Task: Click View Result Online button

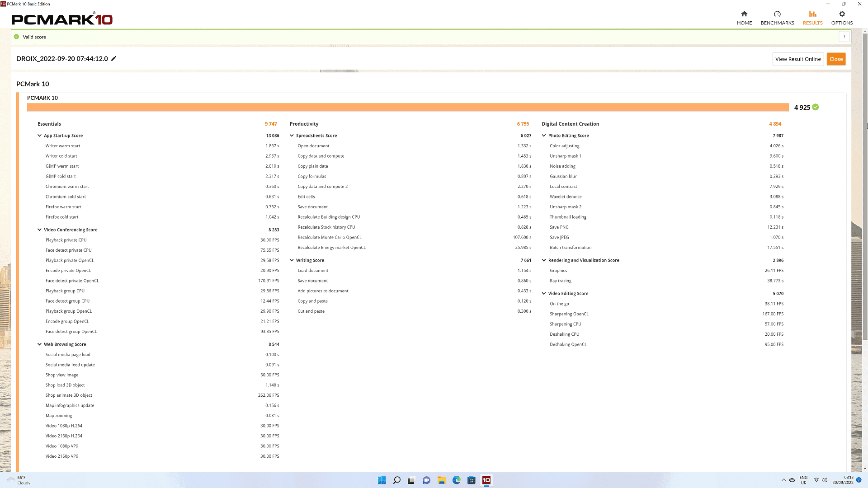Action: (x=798, y=59)
